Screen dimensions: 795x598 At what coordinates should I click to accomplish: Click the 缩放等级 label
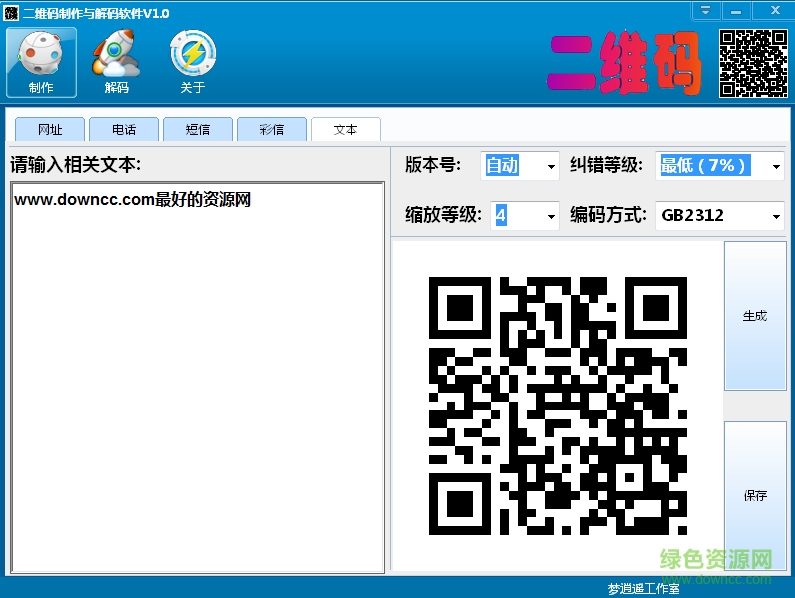point(443,215)
